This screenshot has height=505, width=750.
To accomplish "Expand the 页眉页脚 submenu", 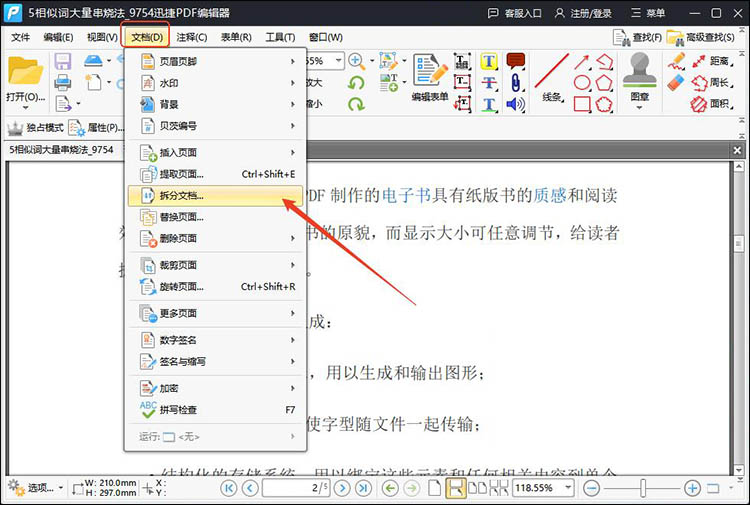I will [x=215, y=61].
